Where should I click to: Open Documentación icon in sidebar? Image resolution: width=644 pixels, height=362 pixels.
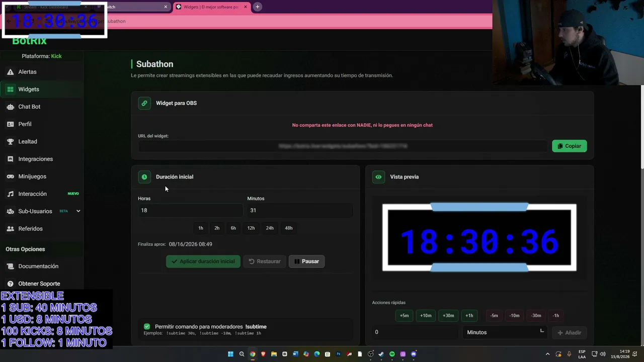(10, 266)
